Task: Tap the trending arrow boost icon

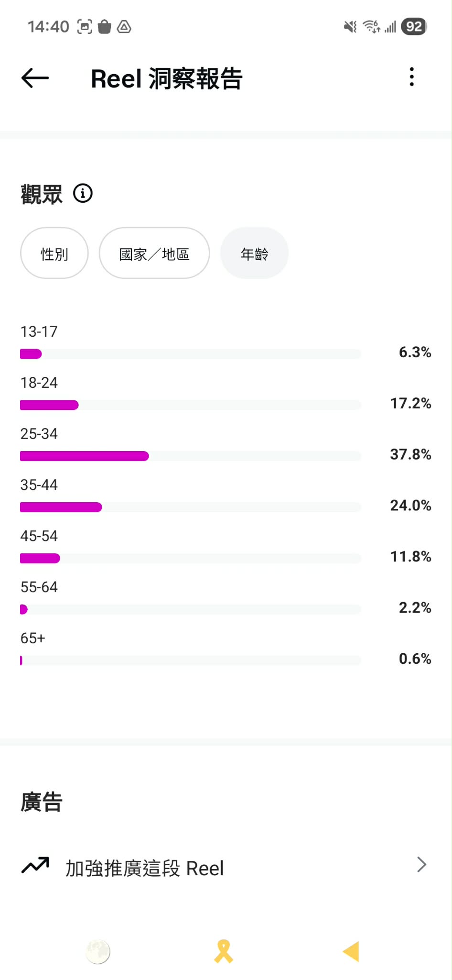Action: (x=35, y=865)
